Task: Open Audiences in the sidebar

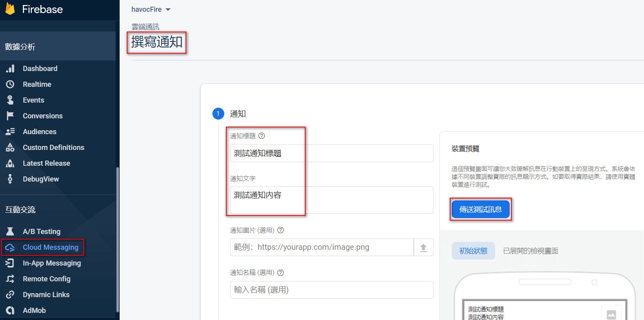Action: coord(39,132)
